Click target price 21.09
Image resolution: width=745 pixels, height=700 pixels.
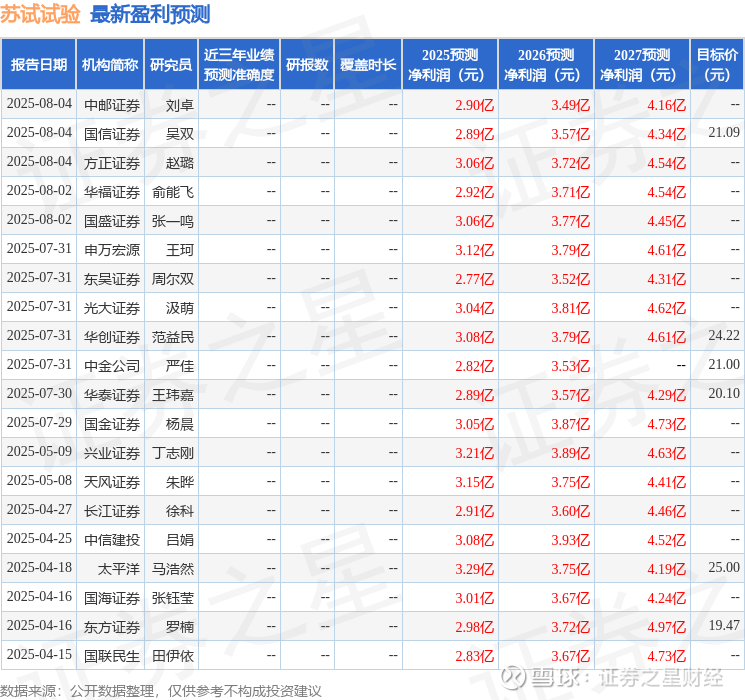[x=724, y=133]
